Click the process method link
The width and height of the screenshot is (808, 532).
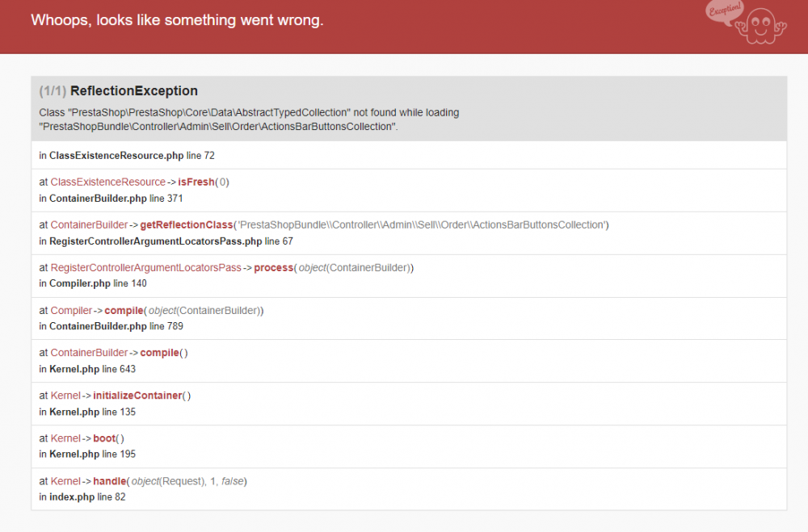point(271,267)
